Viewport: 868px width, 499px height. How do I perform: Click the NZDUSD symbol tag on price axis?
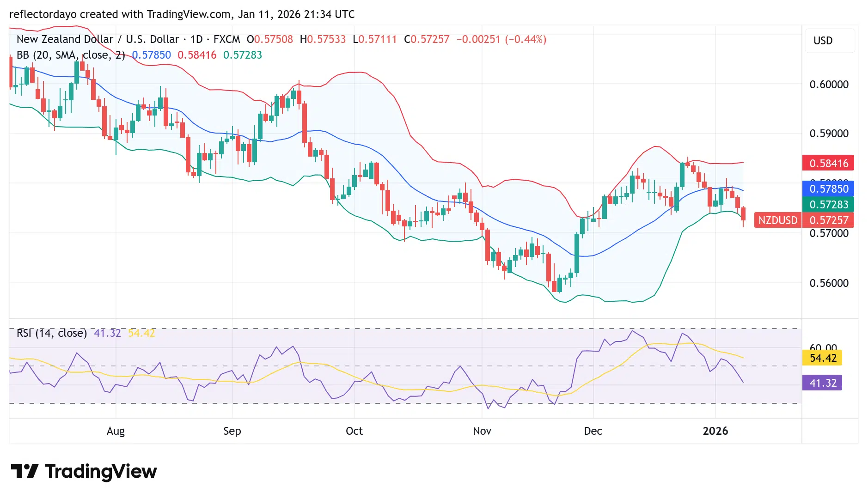pyautogui.click(x=777, y=220)
